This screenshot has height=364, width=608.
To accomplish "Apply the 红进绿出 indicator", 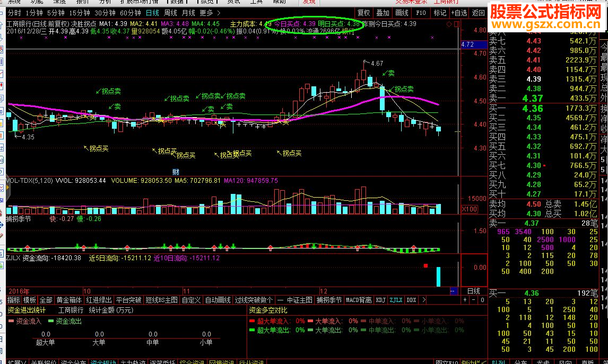I will point(99,300).
